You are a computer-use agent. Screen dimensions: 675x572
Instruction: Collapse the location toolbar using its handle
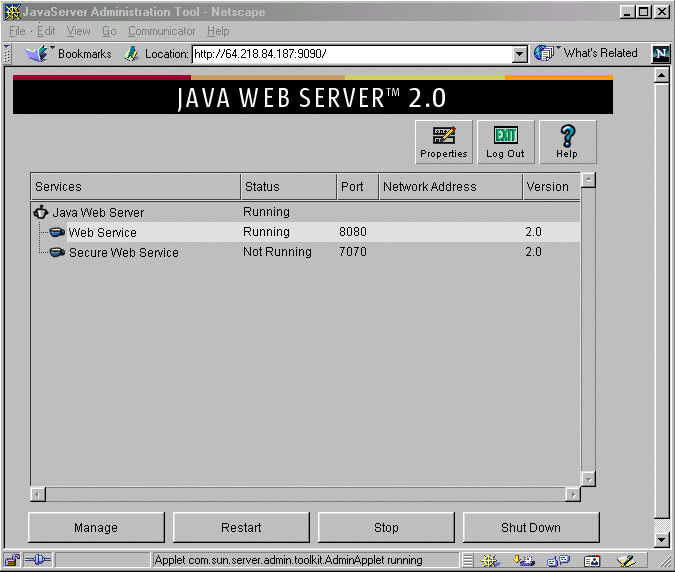tap(7, 54)
